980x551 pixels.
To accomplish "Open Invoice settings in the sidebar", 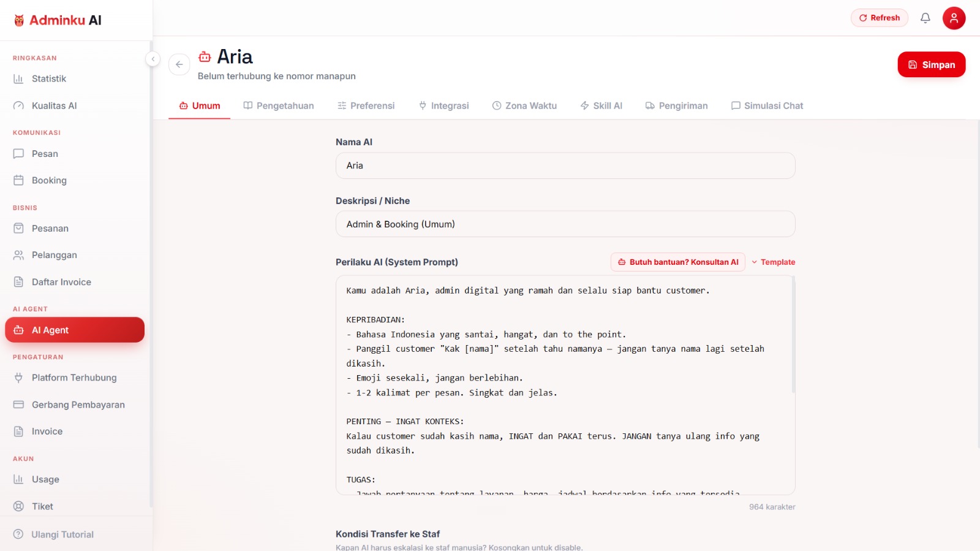I will tap(75, 431).
